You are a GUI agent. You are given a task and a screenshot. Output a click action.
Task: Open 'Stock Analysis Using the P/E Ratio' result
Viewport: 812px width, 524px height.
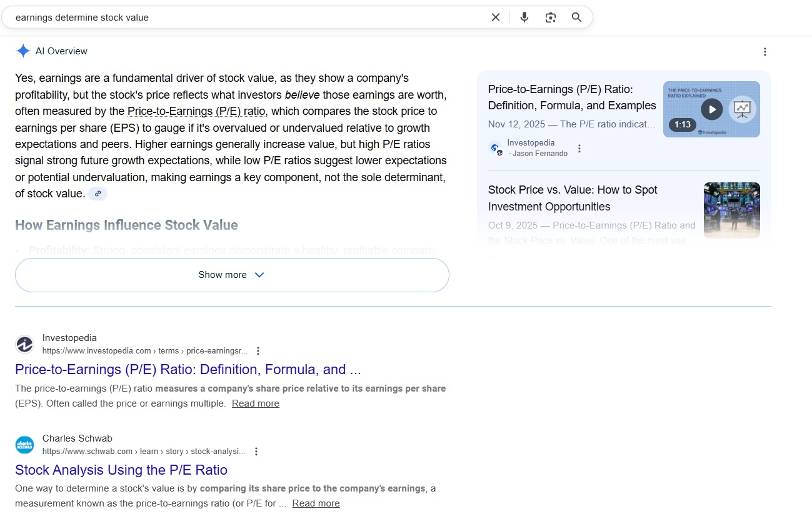tap(121, 470)
